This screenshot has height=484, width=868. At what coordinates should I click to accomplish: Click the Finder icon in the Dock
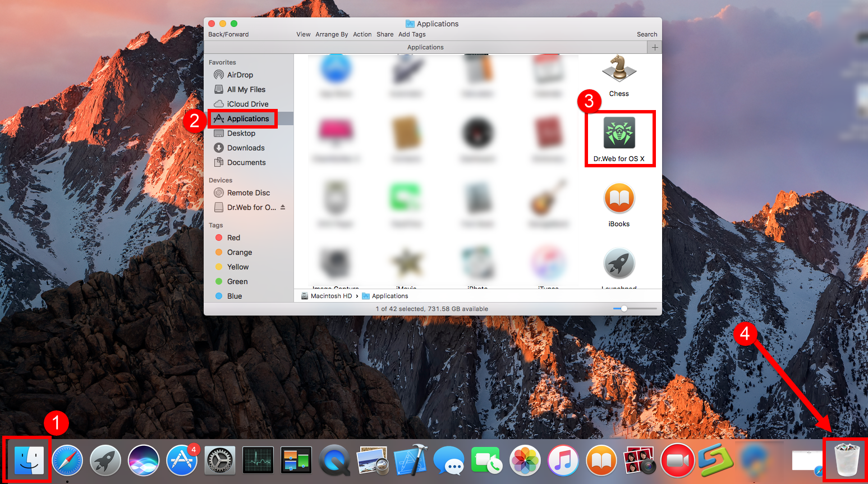(29, 460)
